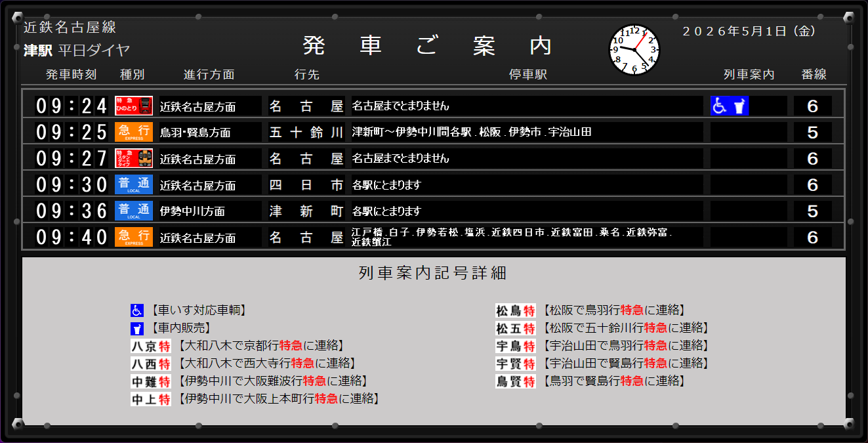The image size is (868, 443).
Task: Click the legend text 鳥羽で賢島行特急に連絡
Action: point(614,381)
